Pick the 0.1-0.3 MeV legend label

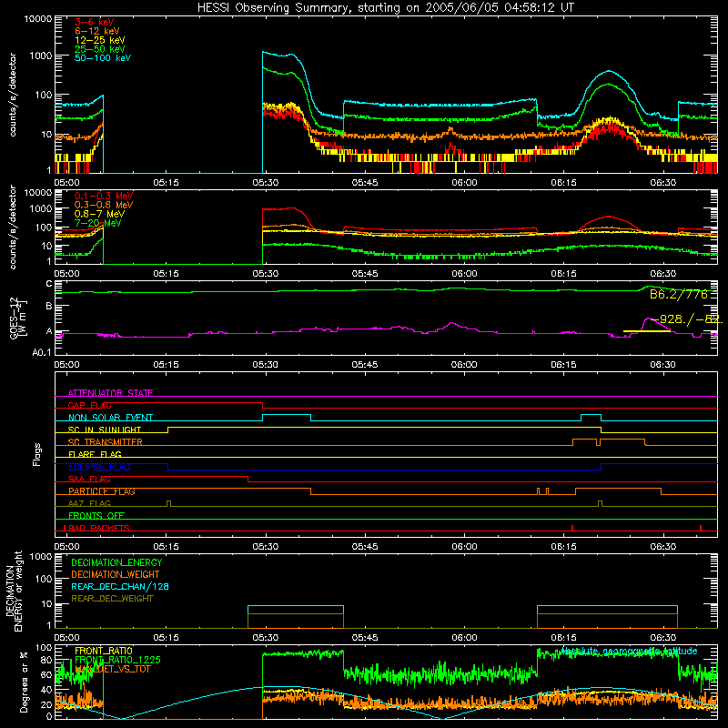tap(104, 196)
